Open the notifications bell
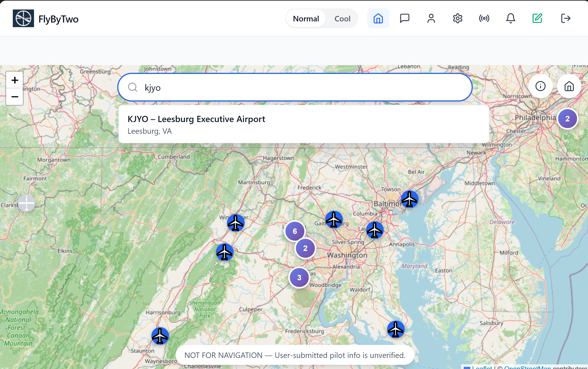Viewport: 588px width, 369px height. [x=510, y=19]
